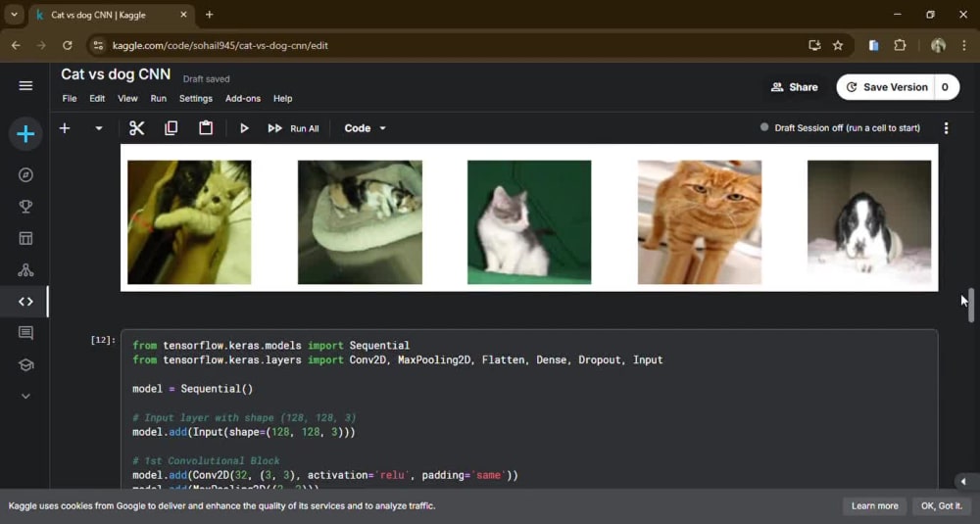This screenshot has height=524, width=980.
Task: Click the version count 0 button
Action: coord(945,87)
